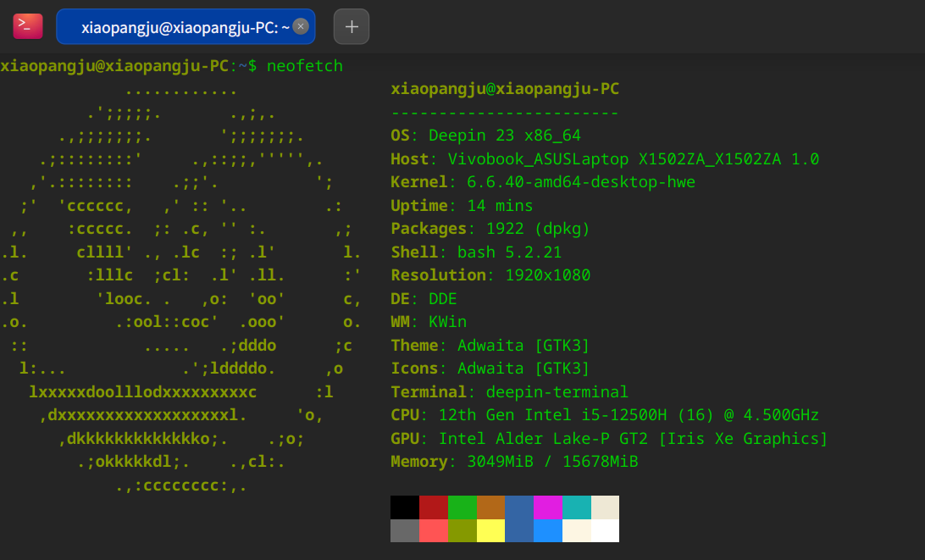Click the black color block
The height and width of the screenshot is (560, 925).
[x=405, y=507]
